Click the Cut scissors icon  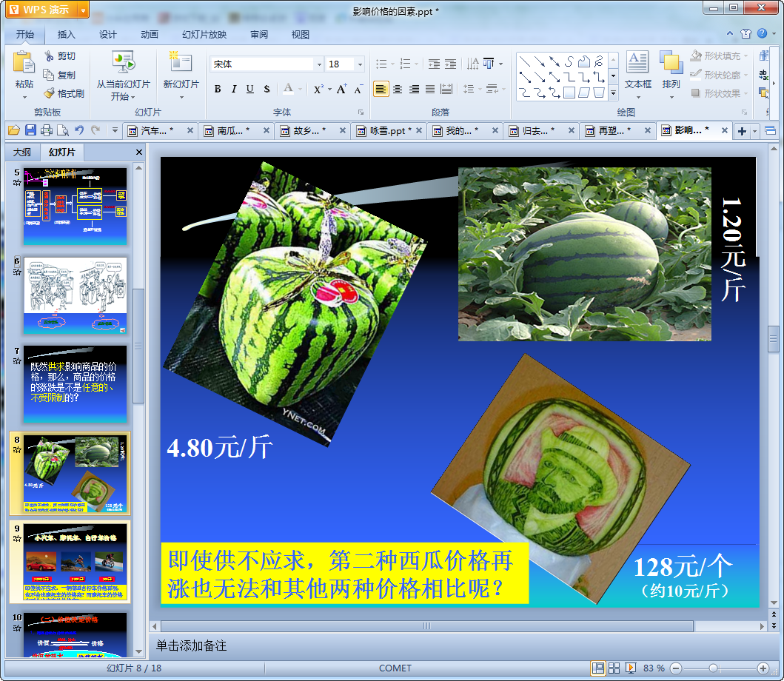click(49, 56)
